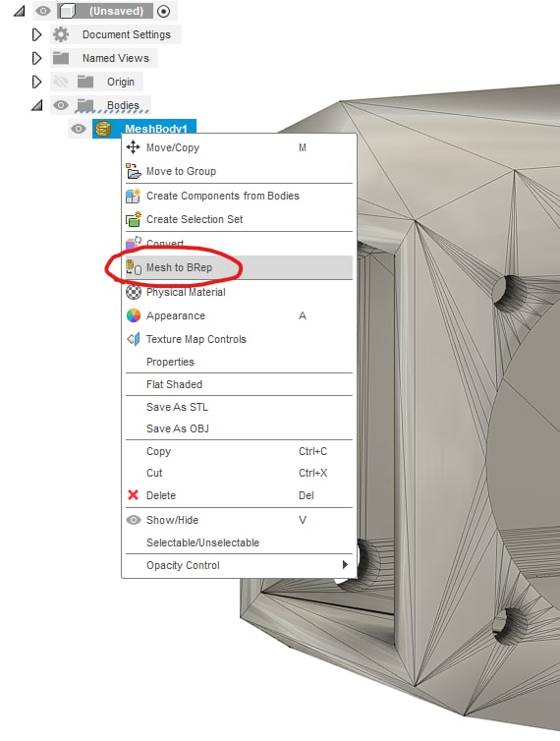Select the Bodies label in browser

point(123,105)
